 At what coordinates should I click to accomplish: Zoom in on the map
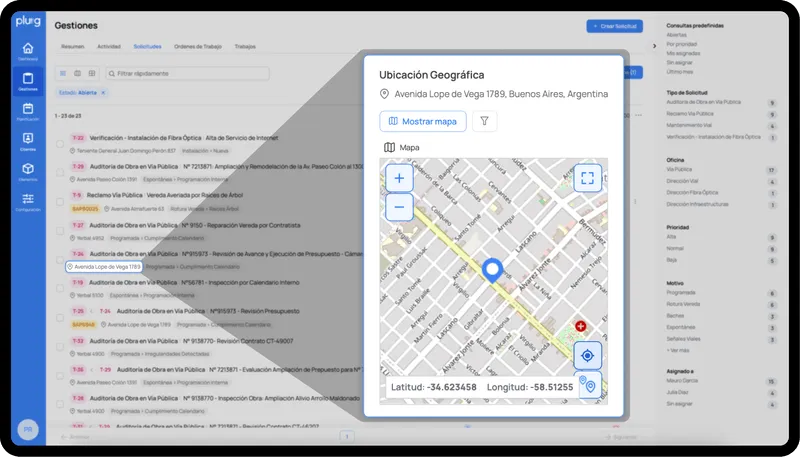[399, 178]
